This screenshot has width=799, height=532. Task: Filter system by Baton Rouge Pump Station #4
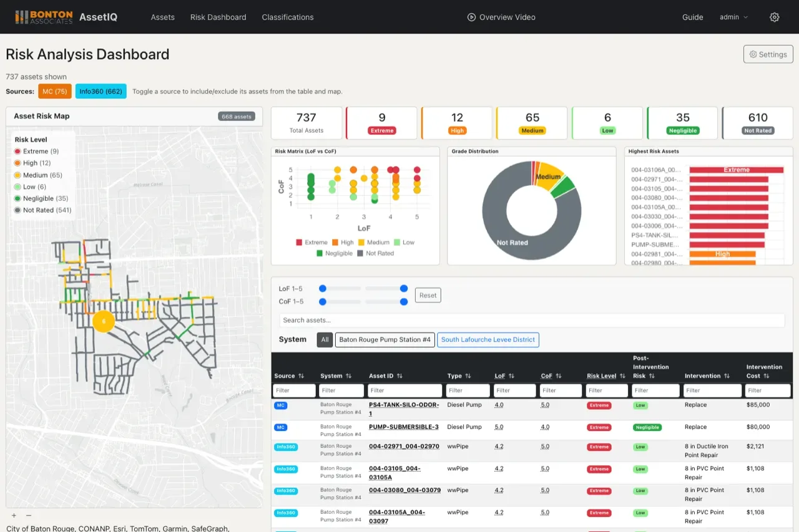(x=385, y=340)
